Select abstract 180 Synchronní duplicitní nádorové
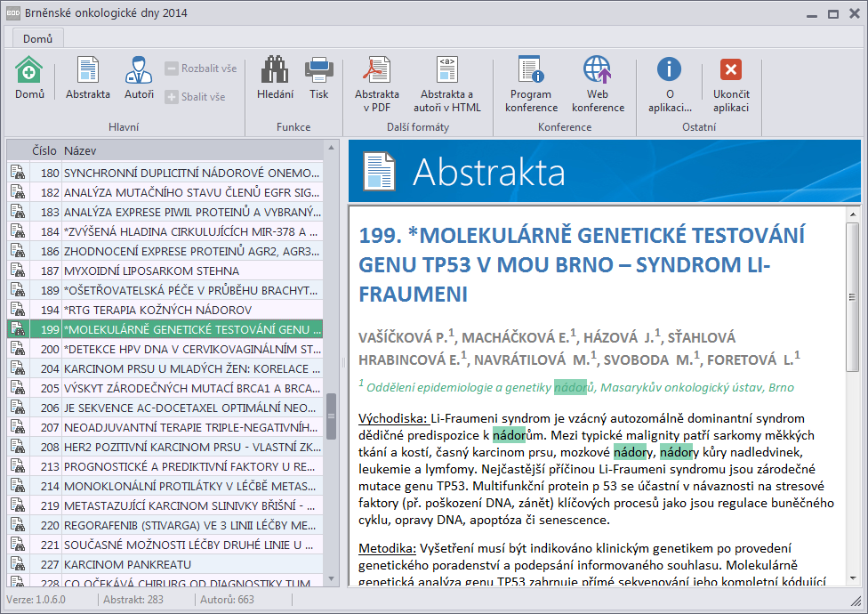The image size is (868, 614). 165,173
